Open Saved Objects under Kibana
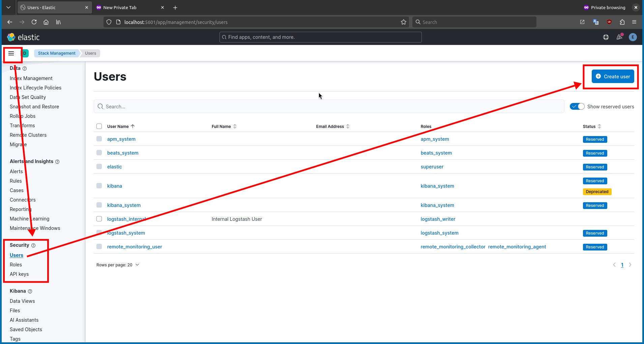644x344 pixels. [26, 329]
